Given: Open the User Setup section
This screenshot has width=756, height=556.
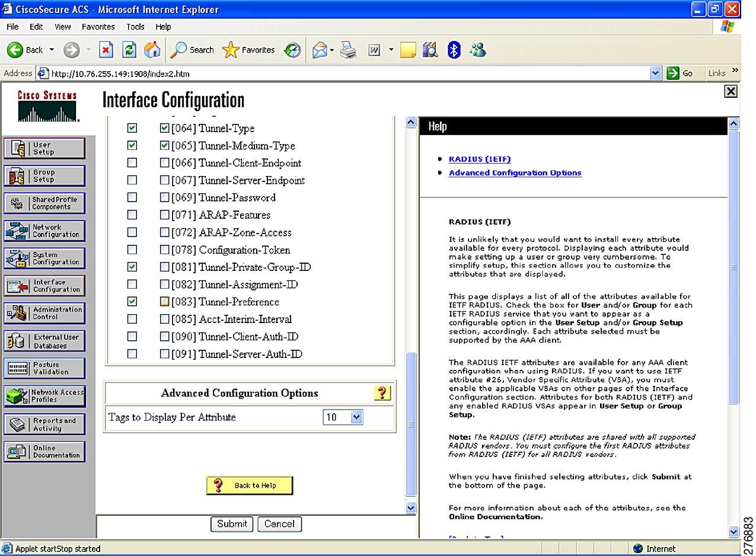Looking at the screenshot, I should coord(44,148).
